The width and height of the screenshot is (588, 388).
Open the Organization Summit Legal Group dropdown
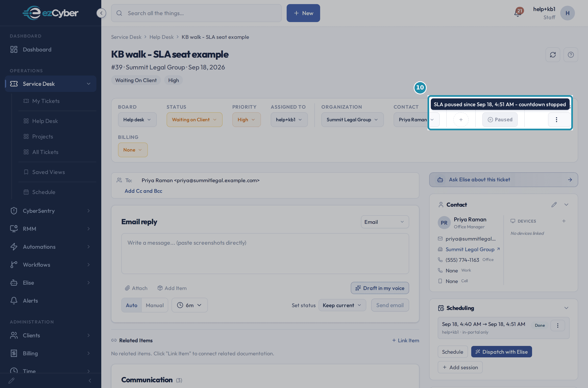(x=353, y=120)
